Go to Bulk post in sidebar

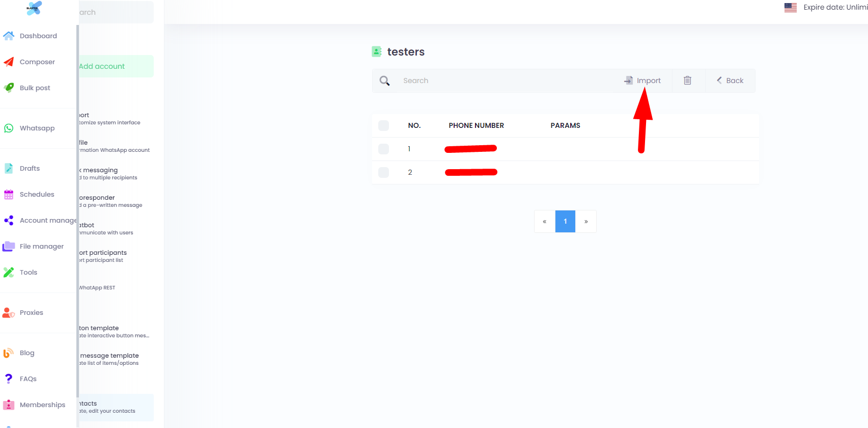click(x=35, y=88)
